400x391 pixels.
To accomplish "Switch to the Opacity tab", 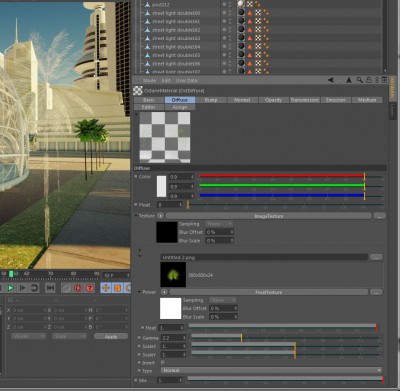I will [273, 100].
